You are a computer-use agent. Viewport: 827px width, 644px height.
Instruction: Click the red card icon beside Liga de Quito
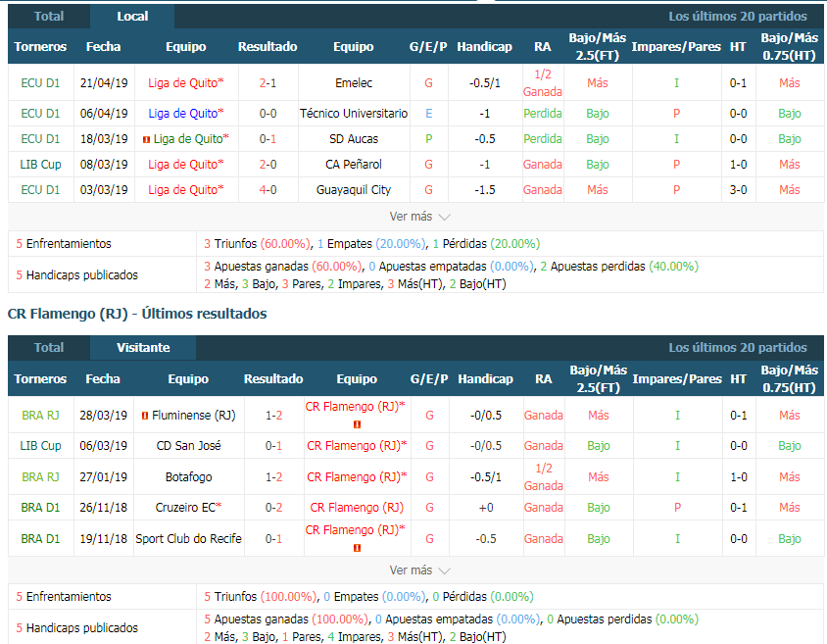(147, 140)
